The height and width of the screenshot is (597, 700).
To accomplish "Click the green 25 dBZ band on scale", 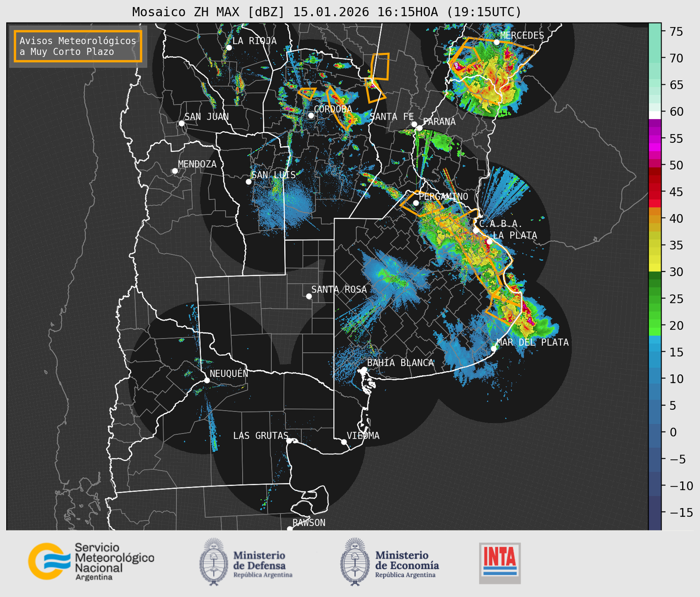I will (x=655, y=298).
